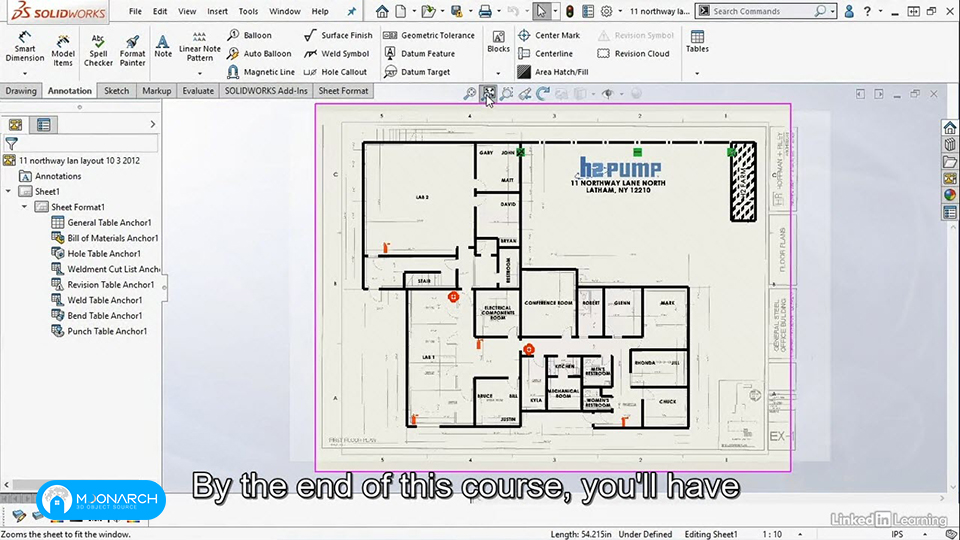Image resolution: width=960 pixels, height=540 pixels.
Task: Click the Print icon
Action: [485, 11]
